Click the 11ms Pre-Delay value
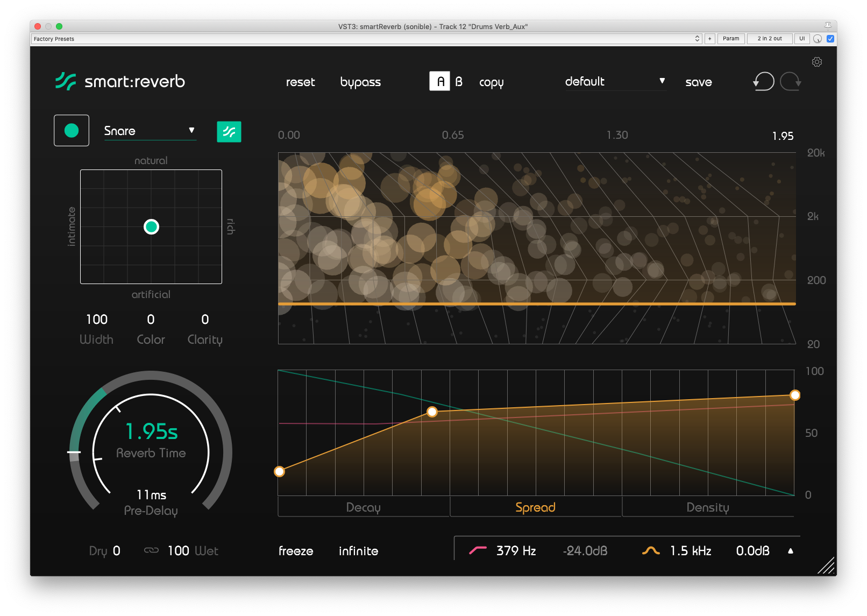This screenshot has height=616, width=867. 151,495
